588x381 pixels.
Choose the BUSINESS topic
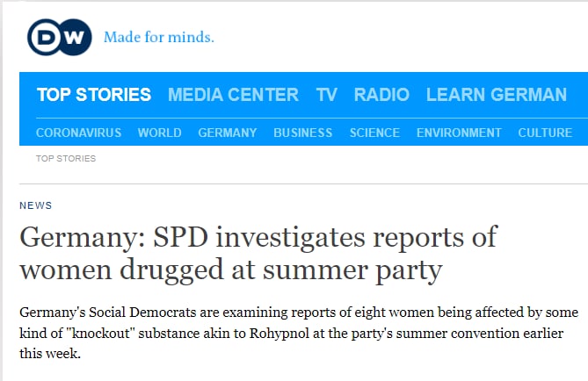coord(302,133)
